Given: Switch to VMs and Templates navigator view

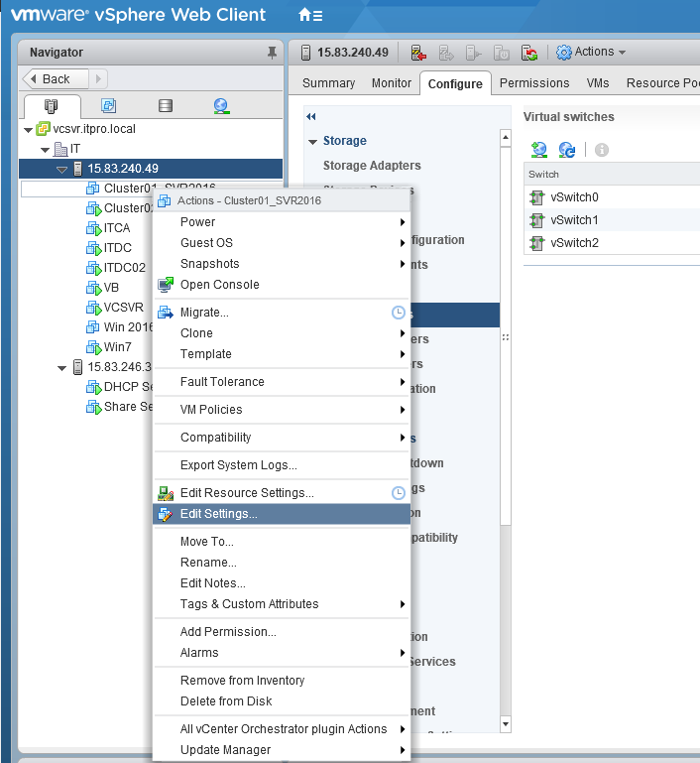Looking at the screenshot, I should click(x=108, y=105).
